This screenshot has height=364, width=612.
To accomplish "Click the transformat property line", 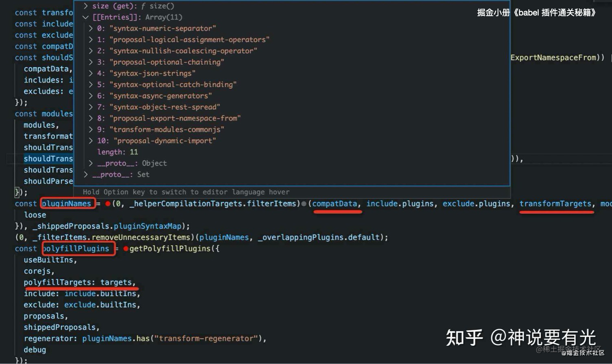I will pyautogui.click(x=48, y=136).
